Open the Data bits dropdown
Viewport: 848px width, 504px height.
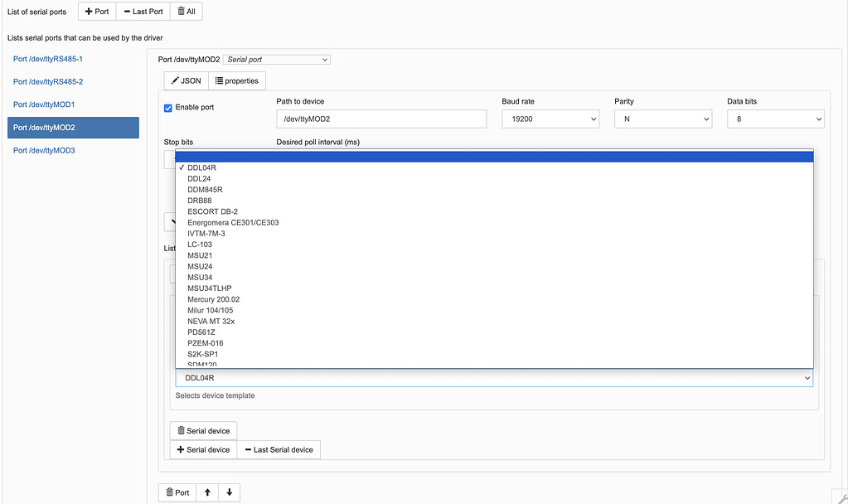(x=775, y=119)
